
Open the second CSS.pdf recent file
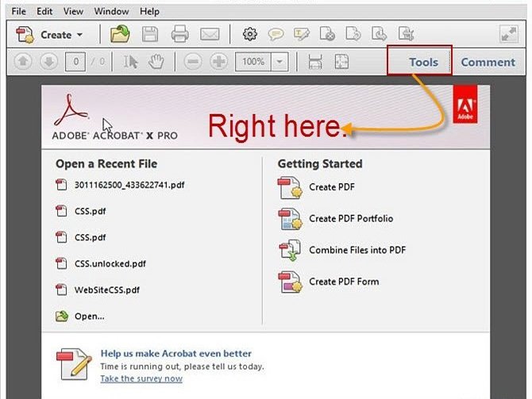click(90, 237)
